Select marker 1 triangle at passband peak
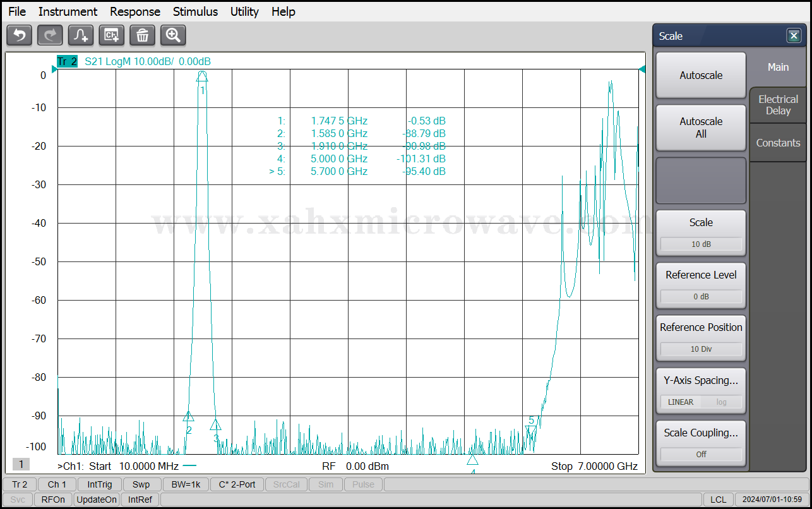812x509 pixels. point(202,76)
